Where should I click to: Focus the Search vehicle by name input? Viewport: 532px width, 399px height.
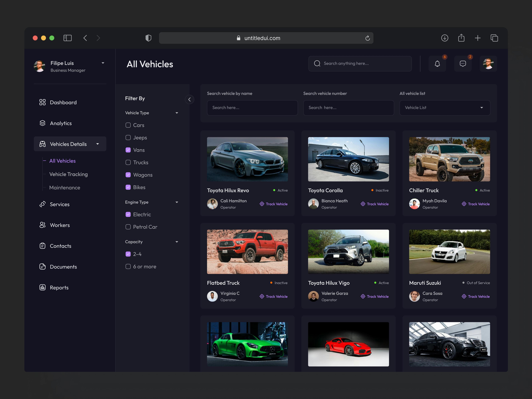(252, 108)
